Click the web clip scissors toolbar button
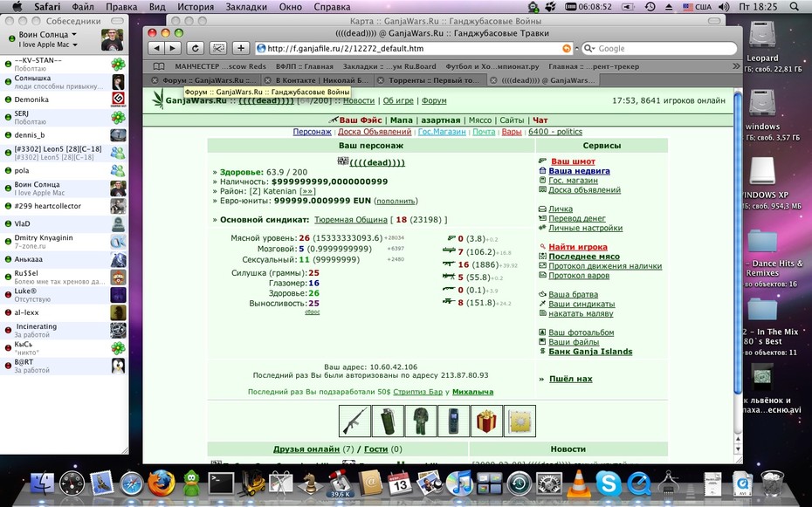This screenshot has height=507, width=812. coord(218,48)
